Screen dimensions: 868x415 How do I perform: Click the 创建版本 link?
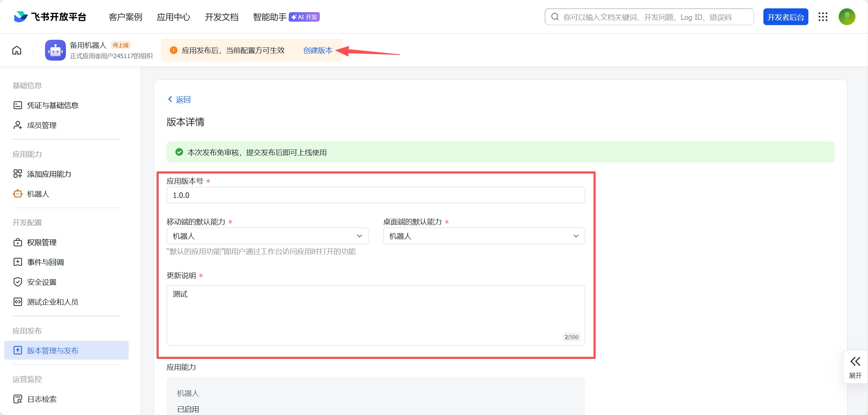point(318,51)
